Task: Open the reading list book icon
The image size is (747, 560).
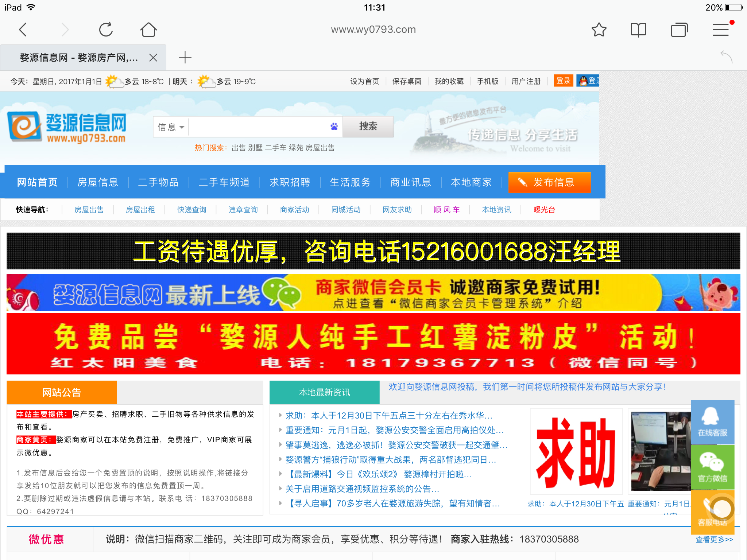Action: click(x=638, y=30)
